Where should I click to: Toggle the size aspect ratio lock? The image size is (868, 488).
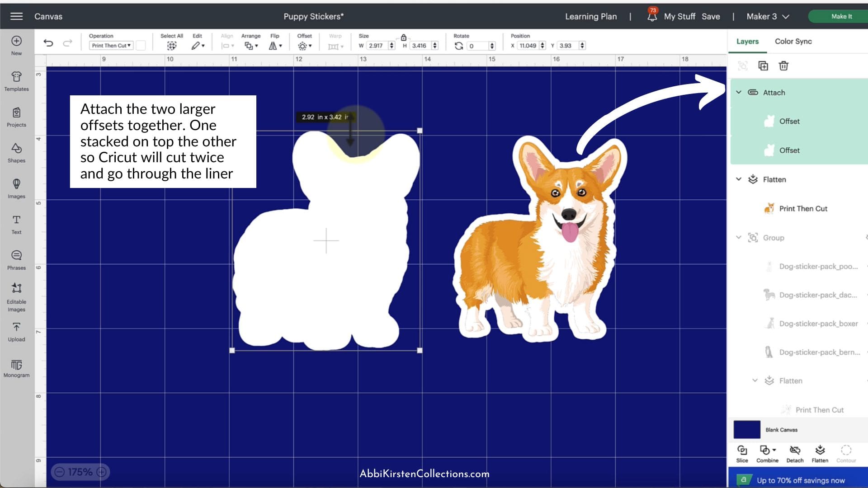pyautogui.click(x=404, y=38)
